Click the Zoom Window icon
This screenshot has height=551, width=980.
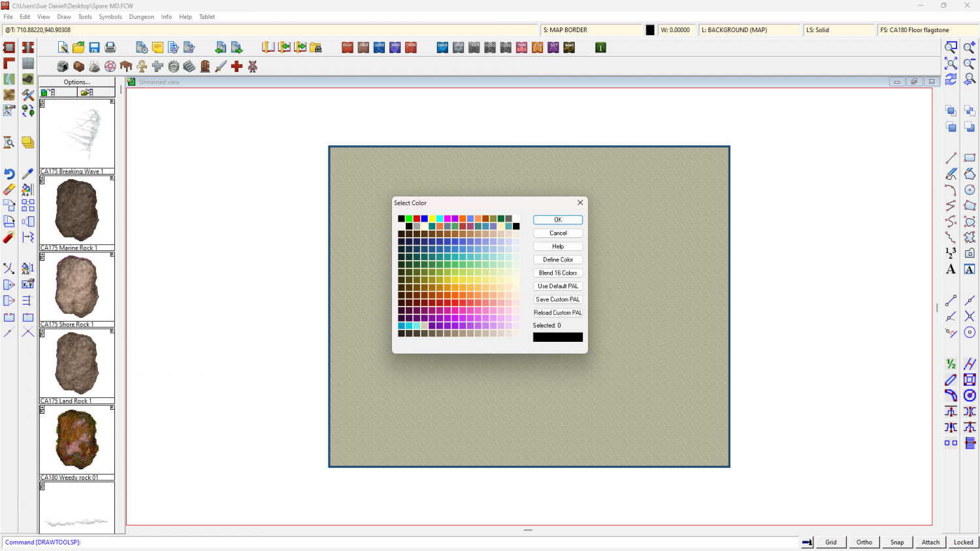coord(951,47)
